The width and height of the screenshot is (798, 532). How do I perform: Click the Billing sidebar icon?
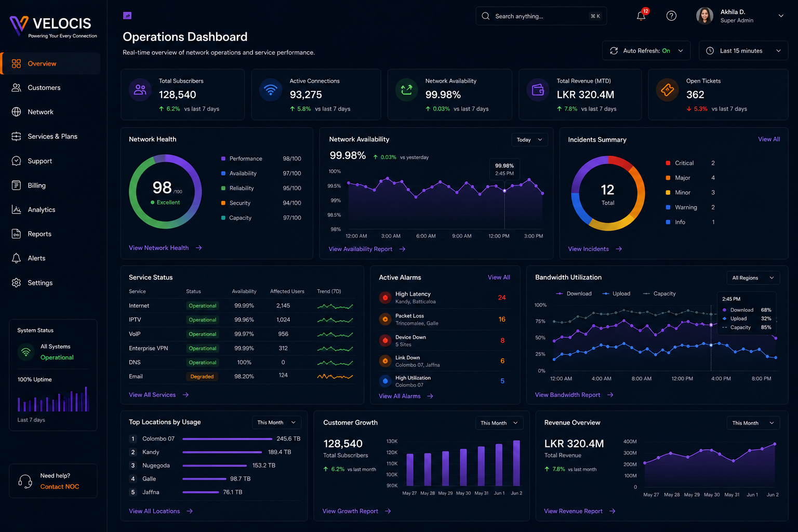click(x=16, y=185)
